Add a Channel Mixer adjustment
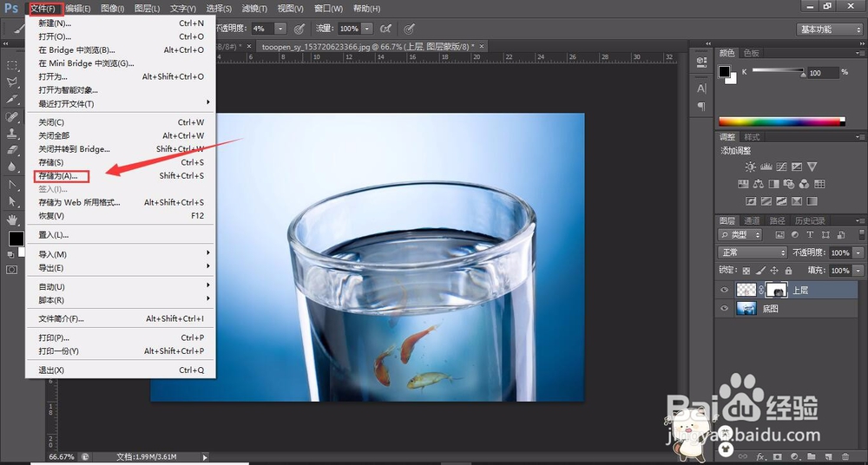 (805, 184)
